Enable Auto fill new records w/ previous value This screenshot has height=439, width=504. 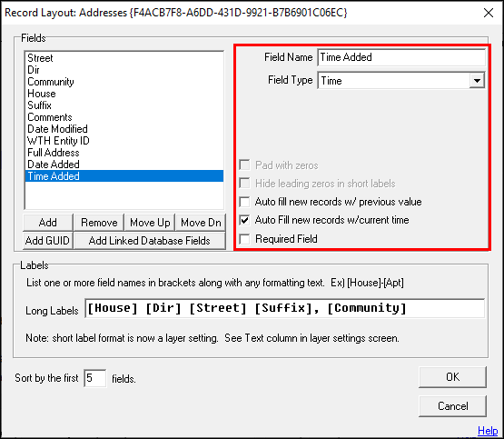tap(244, 202)
